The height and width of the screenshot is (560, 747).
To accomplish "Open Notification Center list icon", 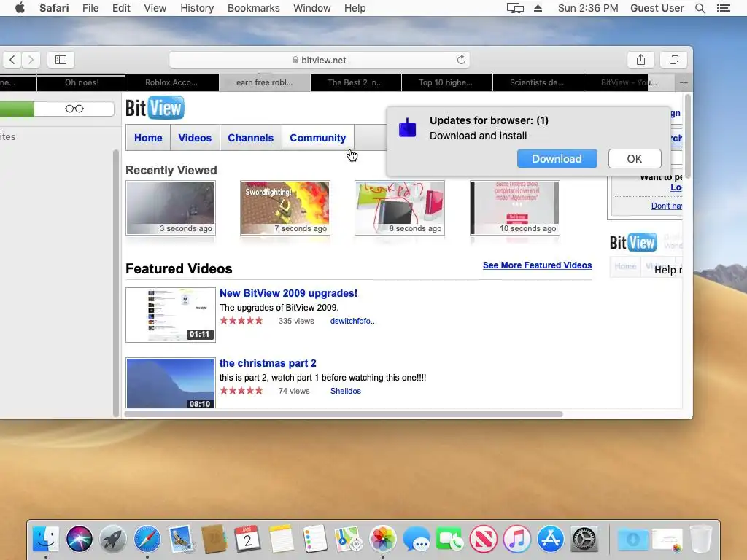I will (x=723, y=8).
